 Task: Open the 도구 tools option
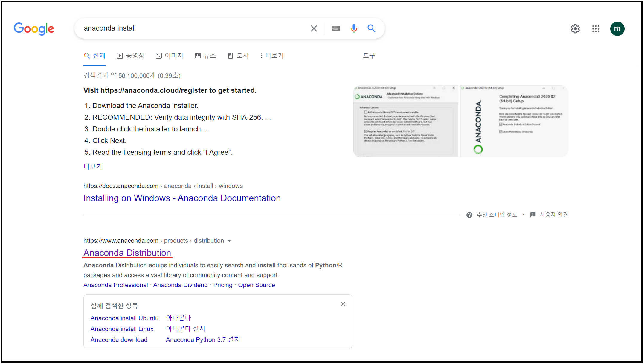pyautogui.click(x=369, y=56)
